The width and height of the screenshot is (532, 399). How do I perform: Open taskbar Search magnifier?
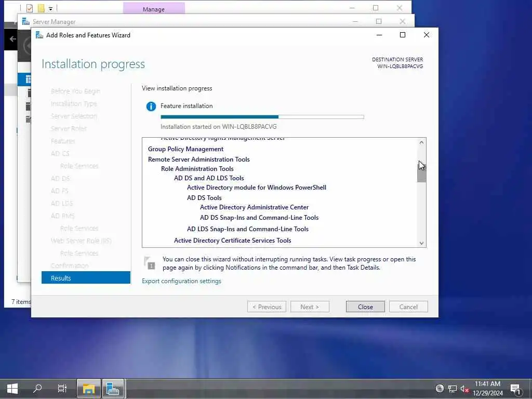37,388
